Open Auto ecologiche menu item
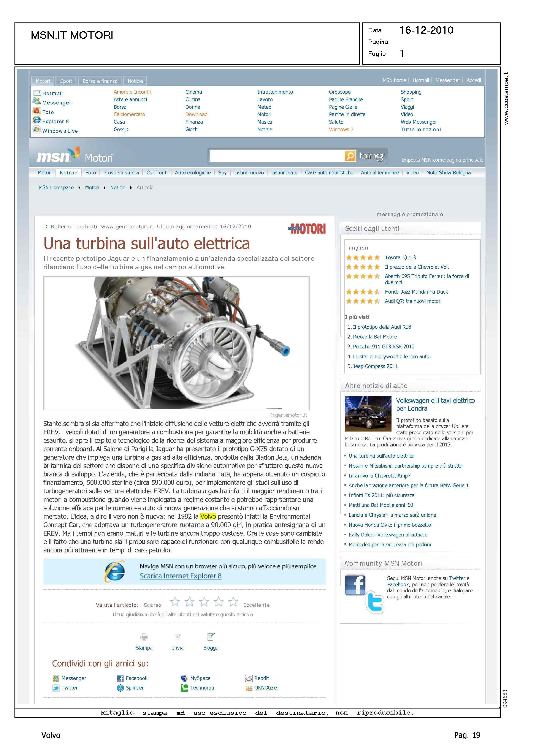This screenshot has width=539, height=756. pyautogui.click(x=193, y=172)
